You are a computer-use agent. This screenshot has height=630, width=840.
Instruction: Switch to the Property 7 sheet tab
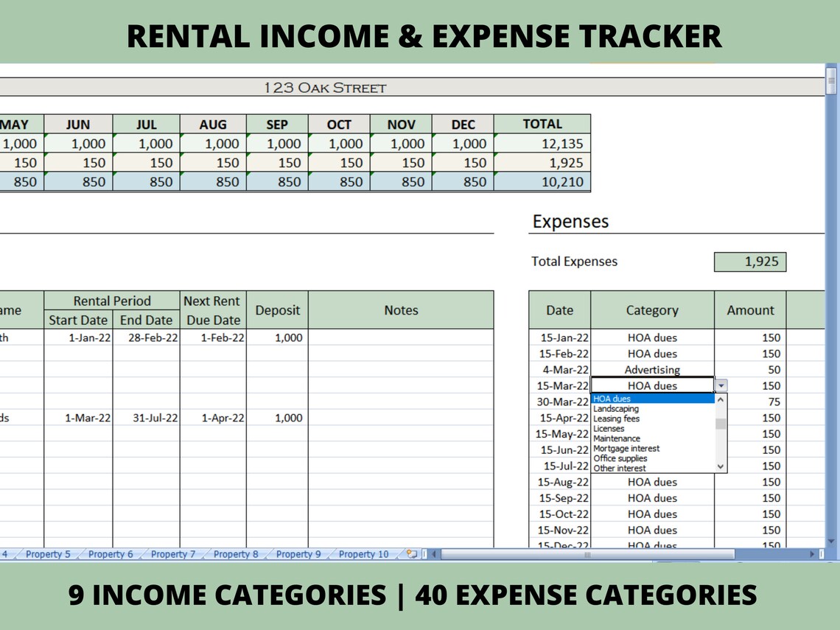click(x=173, y=553)
